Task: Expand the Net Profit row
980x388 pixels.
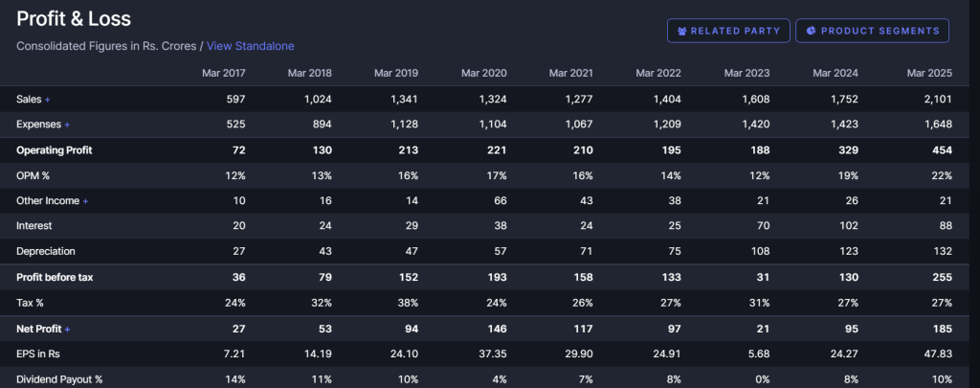Action: (67, 329)
